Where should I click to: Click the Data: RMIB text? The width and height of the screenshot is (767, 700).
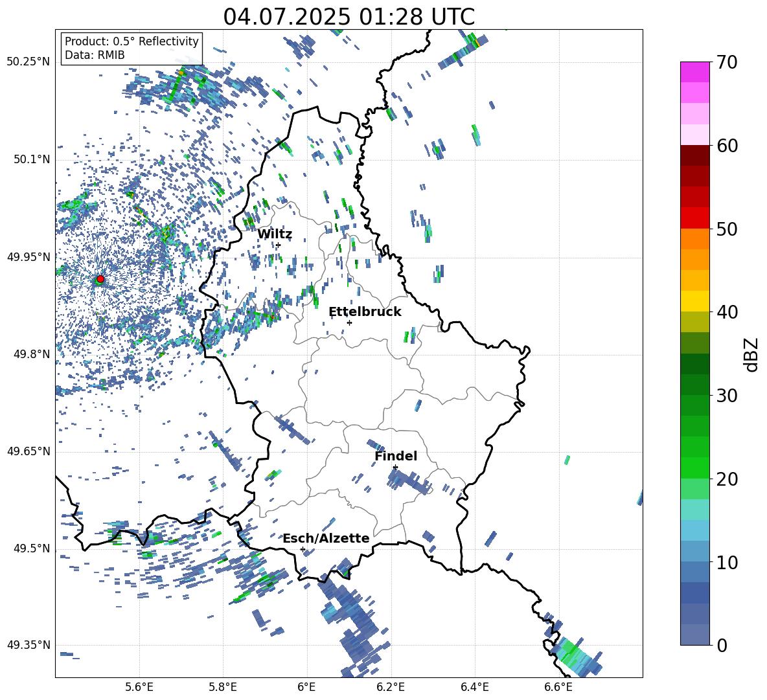tap(95, 55)
